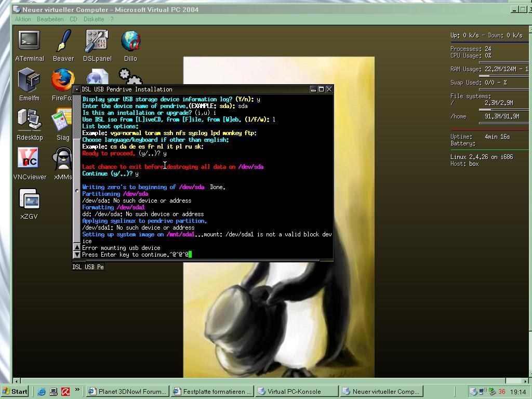Screen dimensions: 532x399
Task: Click the DSL USB Pe taskbar label
Action: (88, 267)
